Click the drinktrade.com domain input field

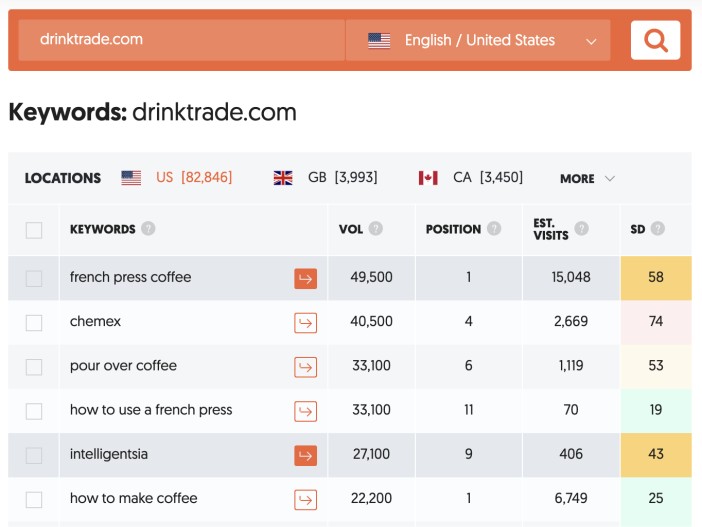pyautogui.click(x=180, y=40)
